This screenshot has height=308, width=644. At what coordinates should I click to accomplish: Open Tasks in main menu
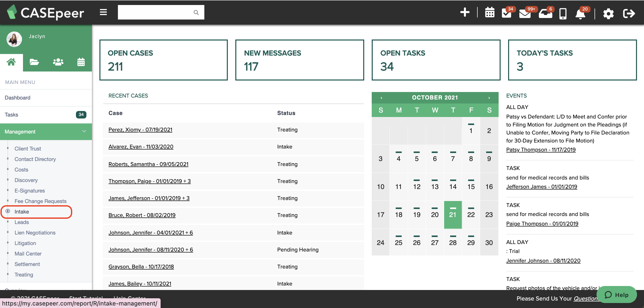click(46, 115)
